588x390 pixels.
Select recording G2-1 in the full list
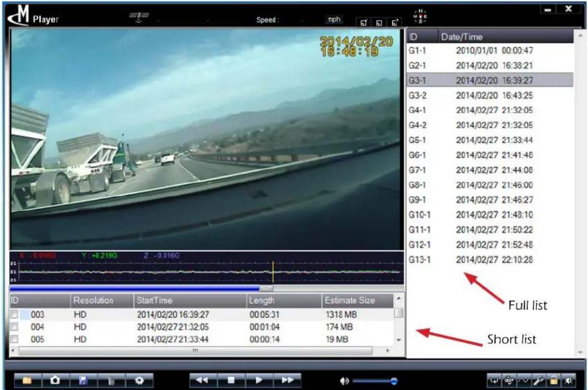tap(490, 65)
